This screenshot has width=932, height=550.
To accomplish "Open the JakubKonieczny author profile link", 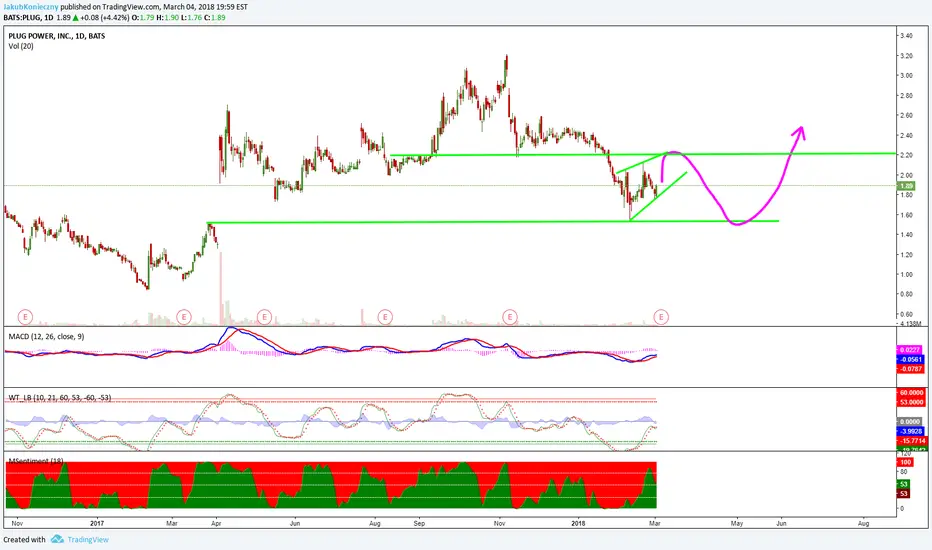I will click(x=31, y=7).
